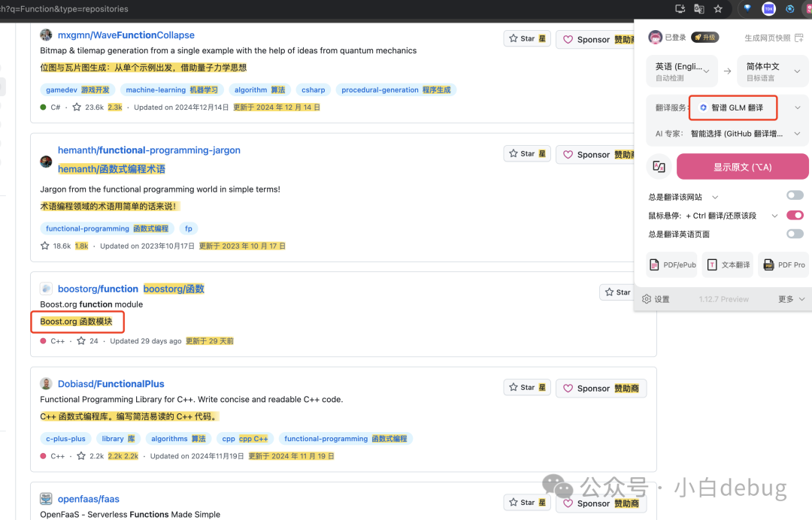The image size is (812, 520).
Task: Click the openfaas owner avatar
Action: [46, 498]
